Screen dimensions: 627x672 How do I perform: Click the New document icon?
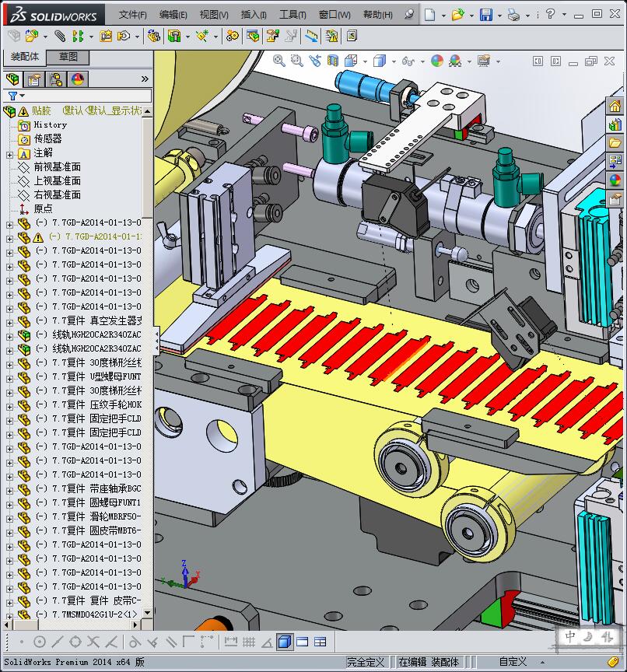[429, 15]
